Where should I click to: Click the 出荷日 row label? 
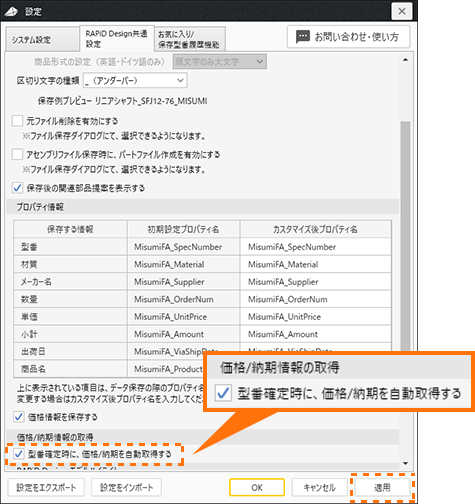(33, 351)
